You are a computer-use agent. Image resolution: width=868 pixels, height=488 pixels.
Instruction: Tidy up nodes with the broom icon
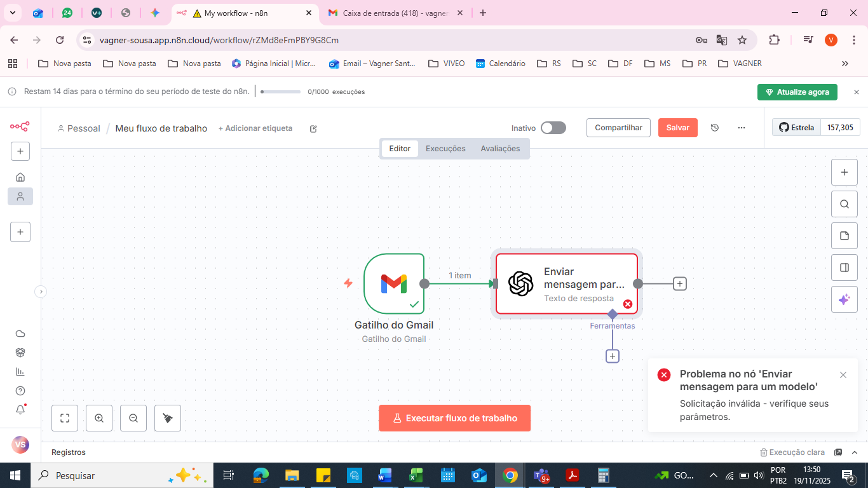pos(168,418)
